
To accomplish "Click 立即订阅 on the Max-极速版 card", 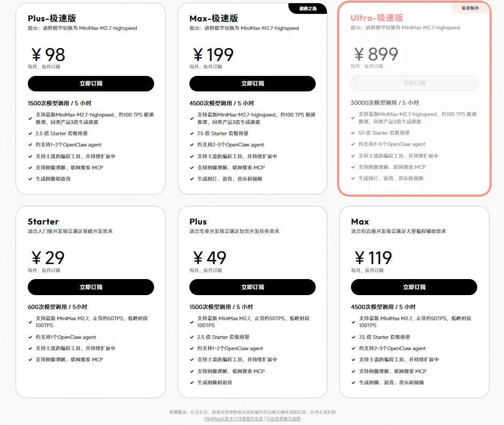I will click(x=253, y=83).
